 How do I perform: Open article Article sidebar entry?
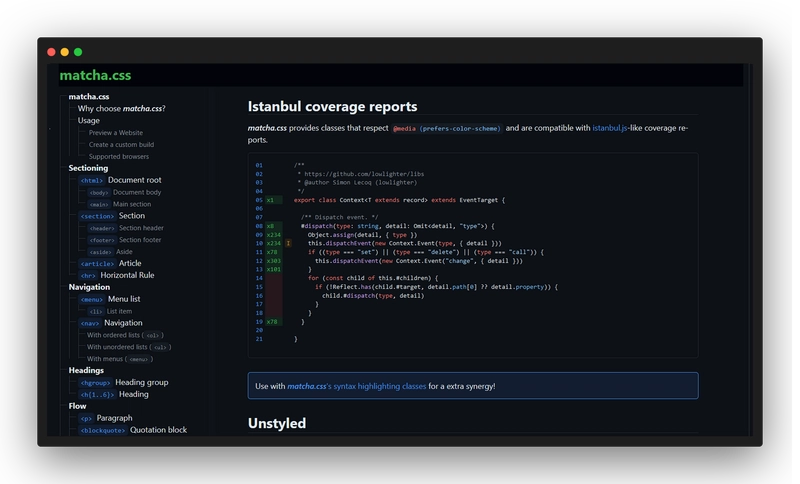click(110, 263)
